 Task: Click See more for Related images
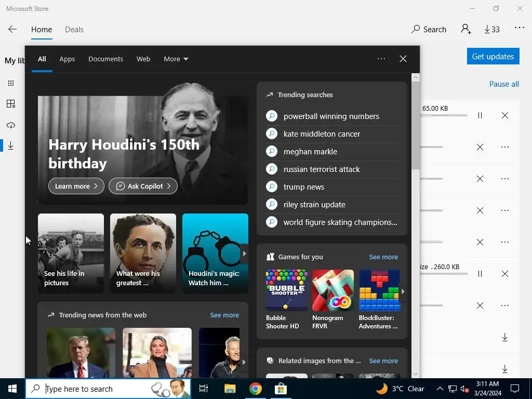383,361
